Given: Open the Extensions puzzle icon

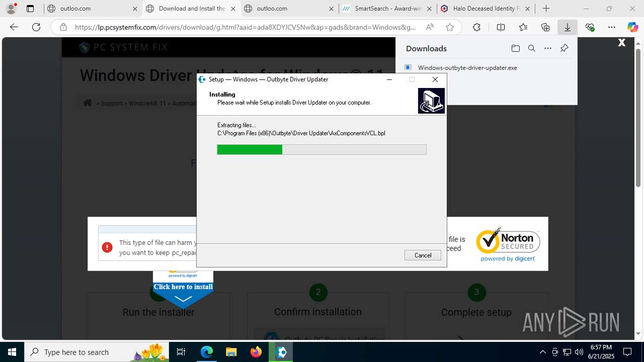Looking at the screenshot, I should point(476,27).
